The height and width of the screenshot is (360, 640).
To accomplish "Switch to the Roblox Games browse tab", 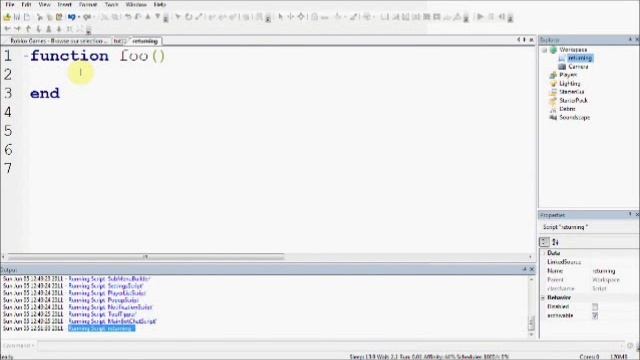I will (x=57, y=41).
